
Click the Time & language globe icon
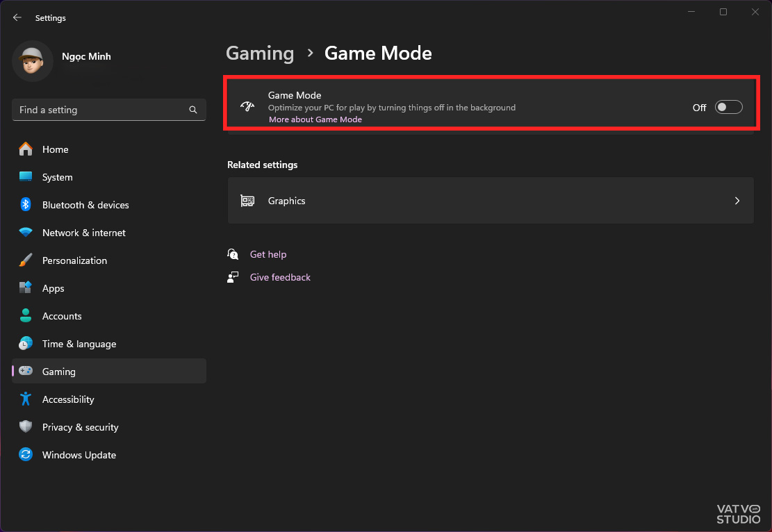point(26,343)
